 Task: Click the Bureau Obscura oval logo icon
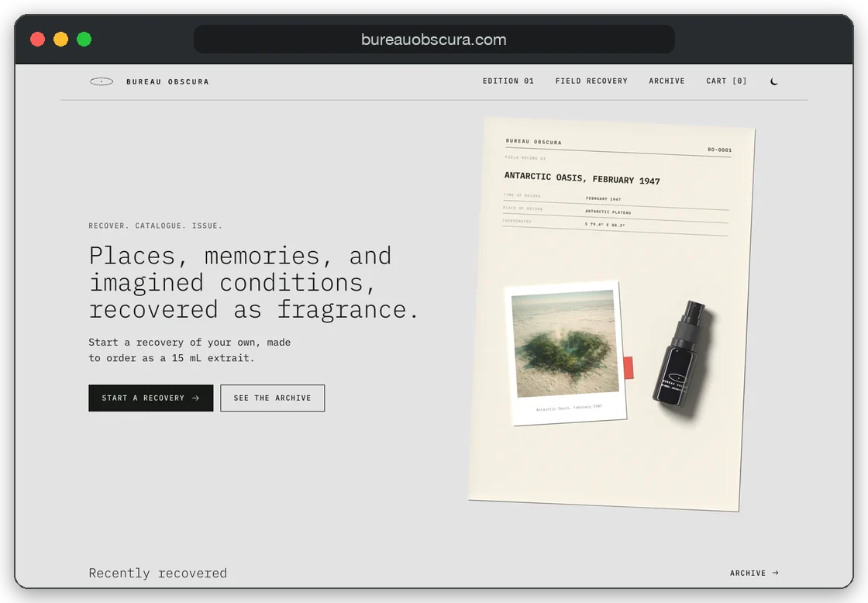point(102,81)
